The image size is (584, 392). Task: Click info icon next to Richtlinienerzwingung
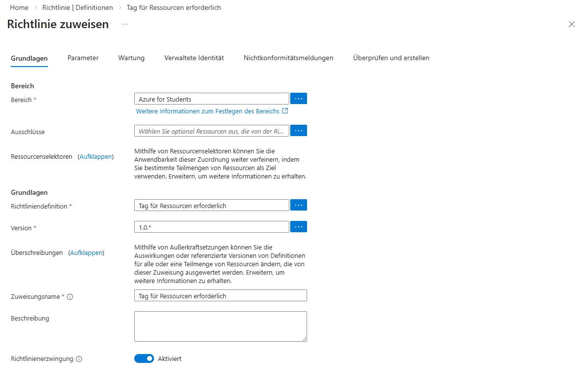point(79,359)
